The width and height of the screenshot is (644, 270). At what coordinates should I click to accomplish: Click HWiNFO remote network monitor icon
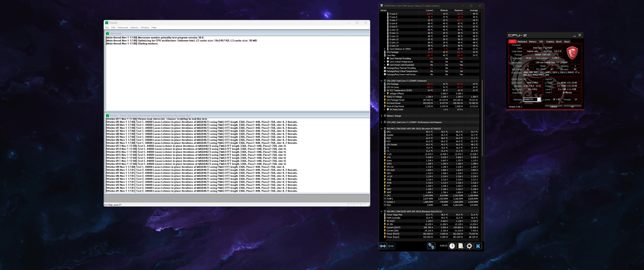431,246
